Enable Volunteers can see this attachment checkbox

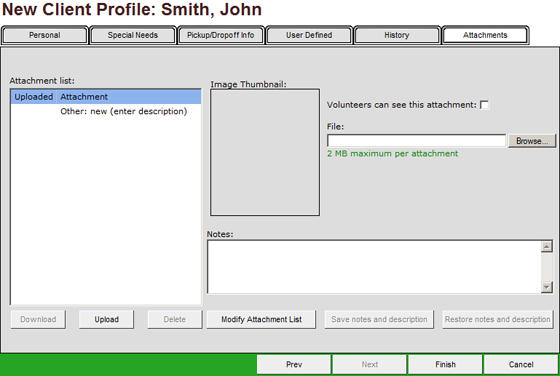pos(485,105)
